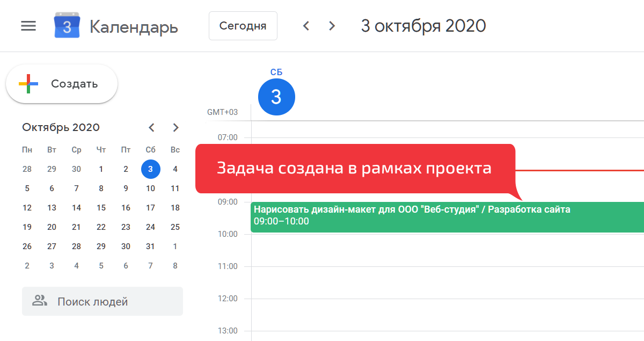Select October 26 in the mini calendar

coord(27,246)
